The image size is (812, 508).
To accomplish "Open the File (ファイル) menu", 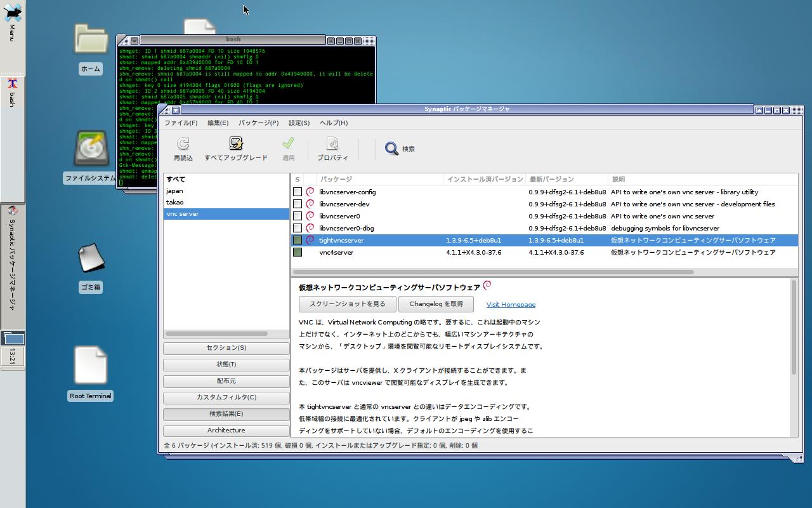I will pyautogui.click(x=181, y=123).
